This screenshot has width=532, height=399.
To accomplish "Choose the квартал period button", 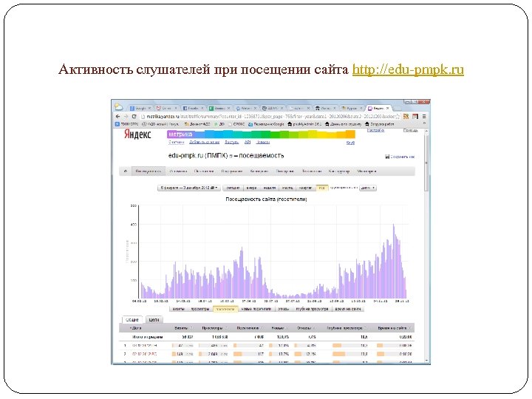I will [x=306, y=188].
